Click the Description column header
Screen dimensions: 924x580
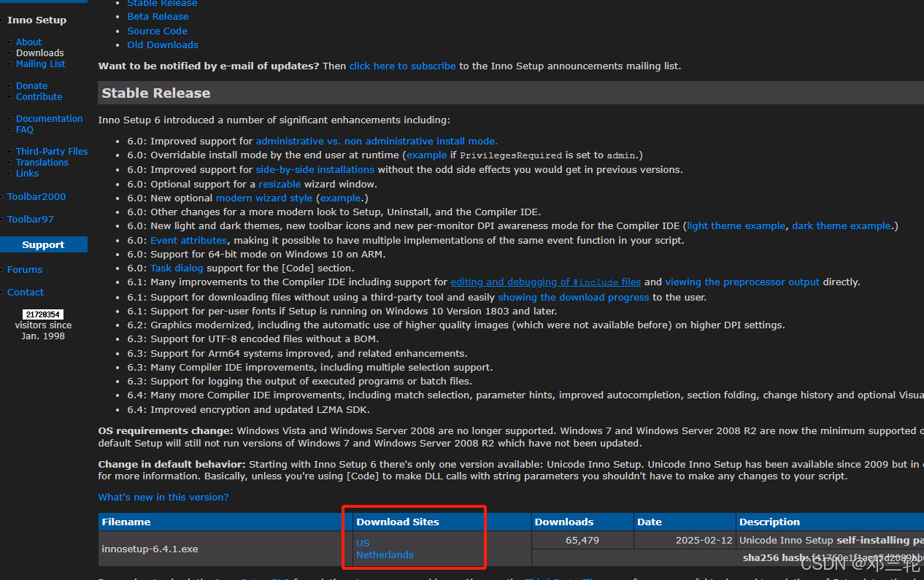coord(830,522)
